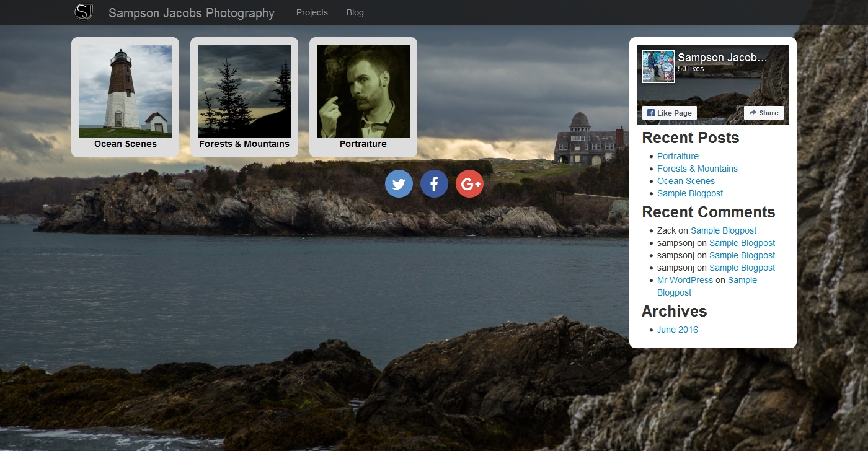The image size is (868, 451).
Task: Open the Projects menu item
Action: coord(312,12)
